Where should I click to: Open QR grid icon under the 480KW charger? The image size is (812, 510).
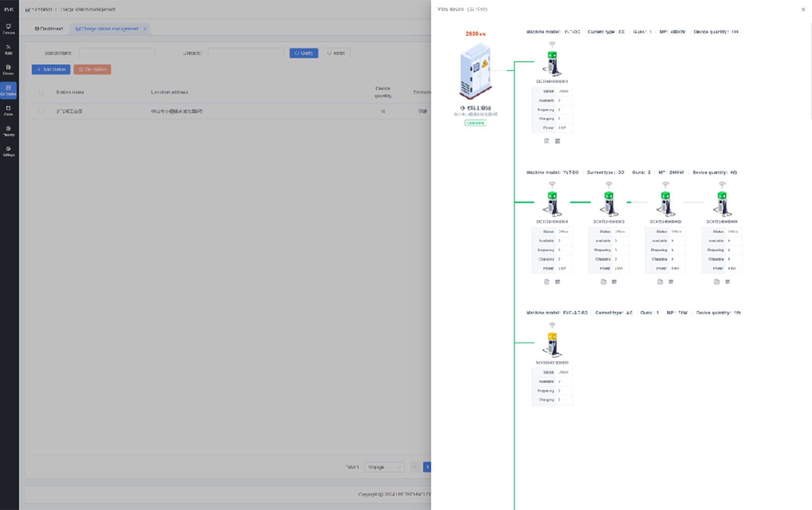[557, 141]
